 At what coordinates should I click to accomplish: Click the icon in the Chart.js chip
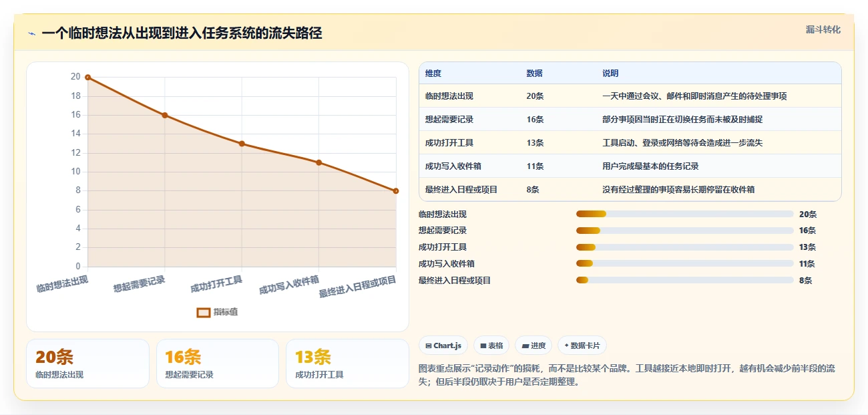pyautogui.click(x=429, y=345)
